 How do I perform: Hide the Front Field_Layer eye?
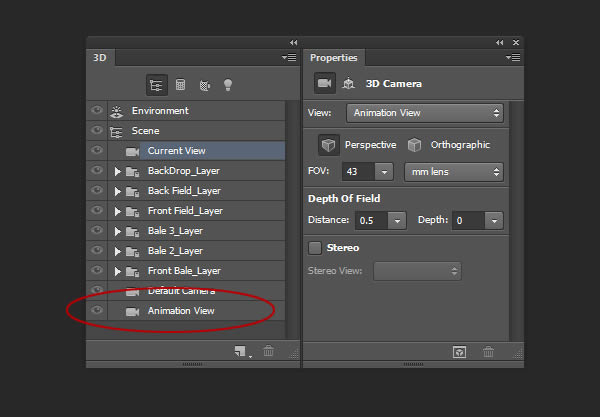[97, 210]
